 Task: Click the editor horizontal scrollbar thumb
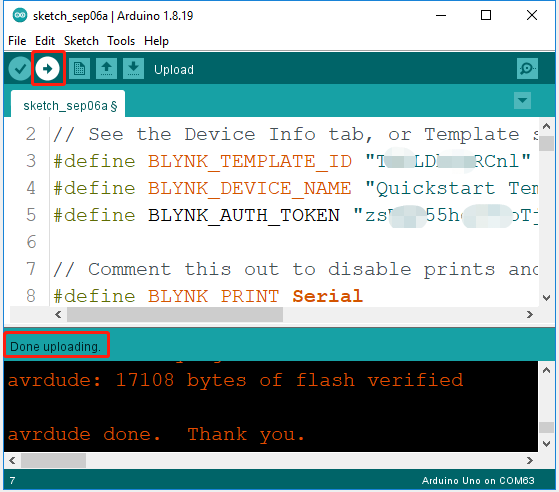point(175,314)
